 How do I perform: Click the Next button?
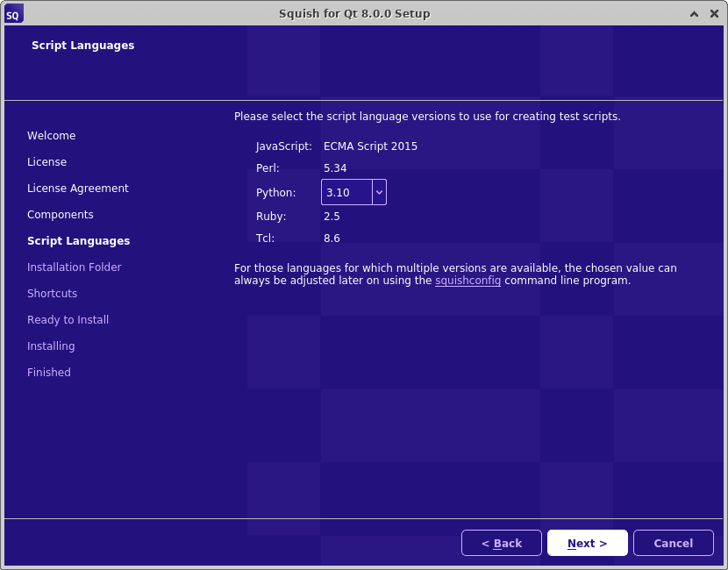click(587, 542)
